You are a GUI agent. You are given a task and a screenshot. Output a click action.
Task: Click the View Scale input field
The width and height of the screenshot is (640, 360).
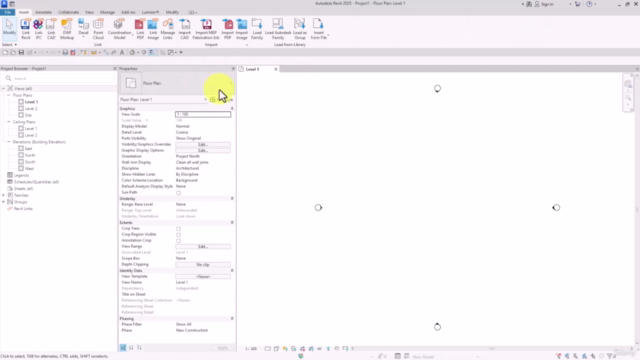click(203, 114)
